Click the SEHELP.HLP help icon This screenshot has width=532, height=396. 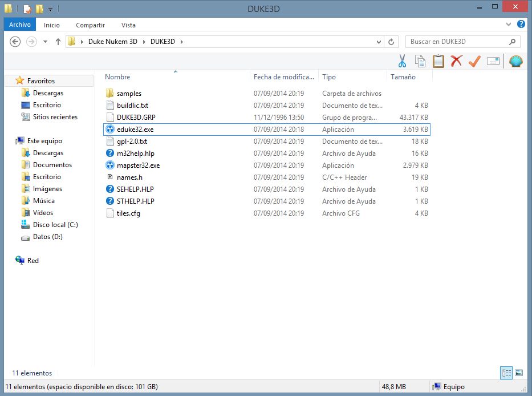coord(110,189)
